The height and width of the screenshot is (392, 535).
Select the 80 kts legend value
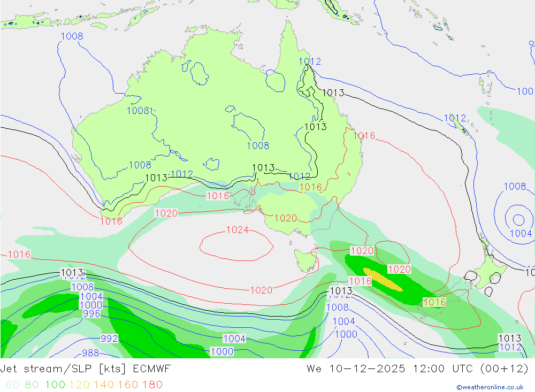point(32,385)
